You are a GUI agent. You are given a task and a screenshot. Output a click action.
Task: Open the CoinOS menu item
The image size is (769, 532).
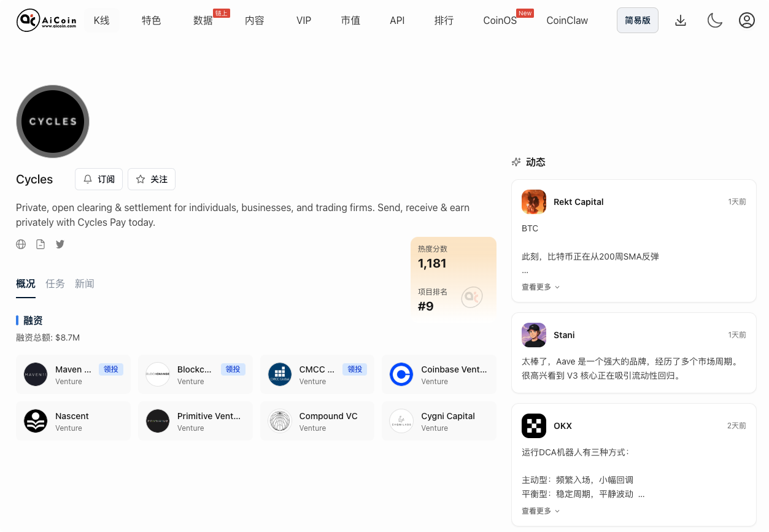tap(500, 20)
